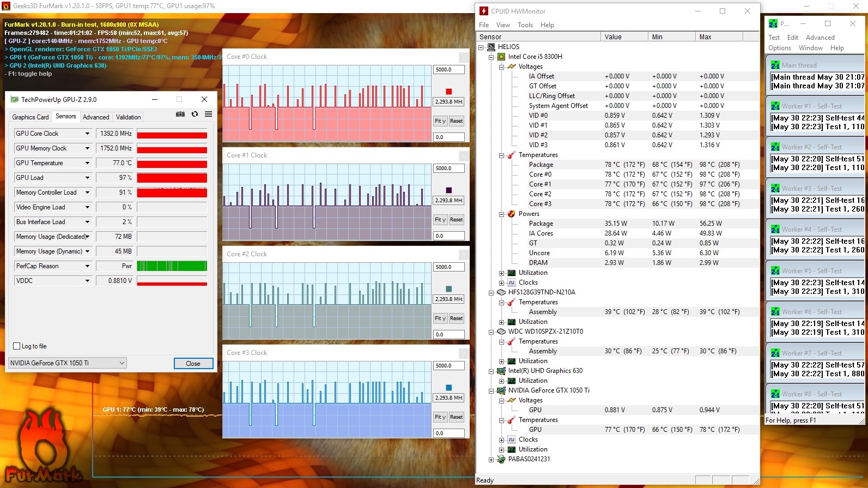Click the dark purple Core #1 color swatch
Viewport: 868px width, 488px height.
[x=449, y=190]
